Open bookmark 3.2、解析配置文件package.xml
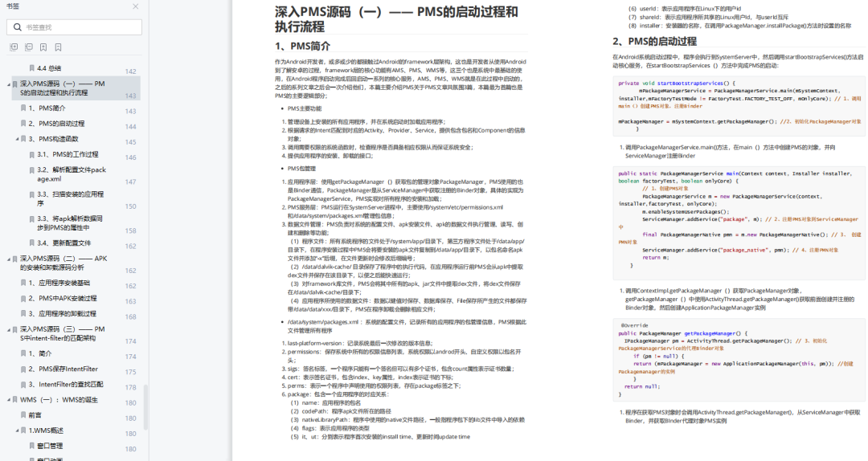This screenshot has width=868, height=461. pyautogui.click(x=72, y=174)
